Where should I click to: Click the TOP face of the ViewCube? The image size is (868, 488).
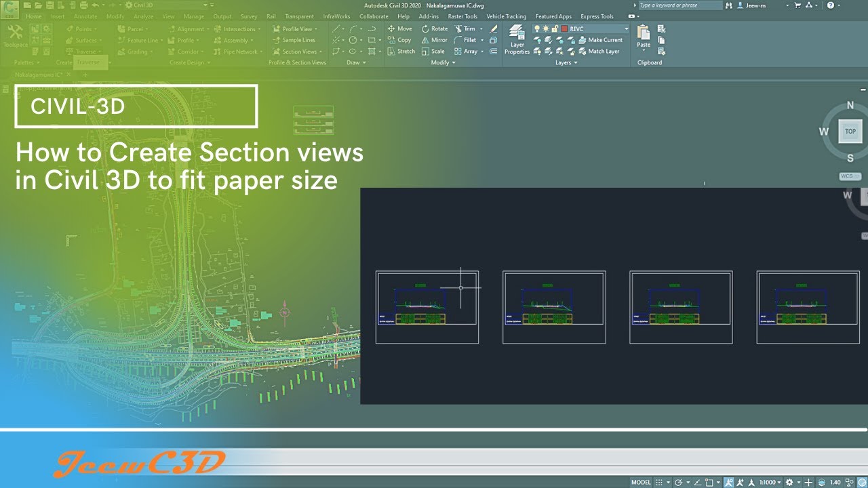(850, 131)
